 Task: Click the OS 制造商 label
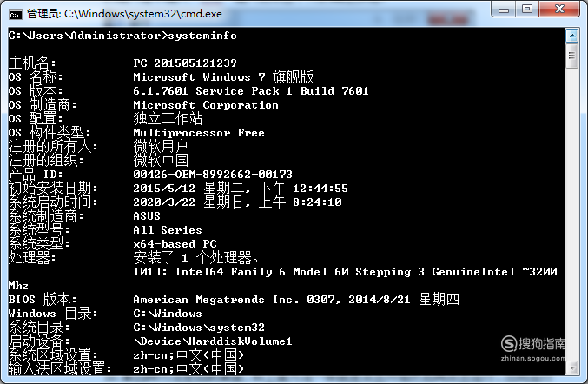43,105
